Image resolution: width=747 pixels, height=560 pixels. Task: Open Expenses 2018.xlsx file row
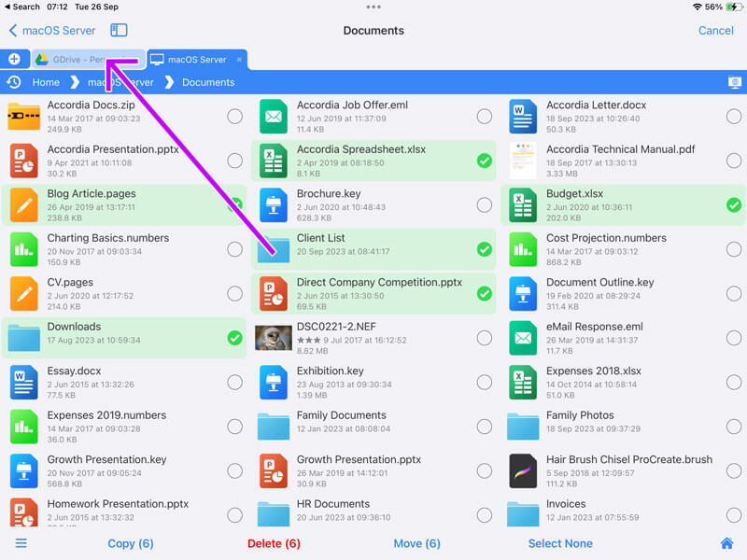pos(623,383)
